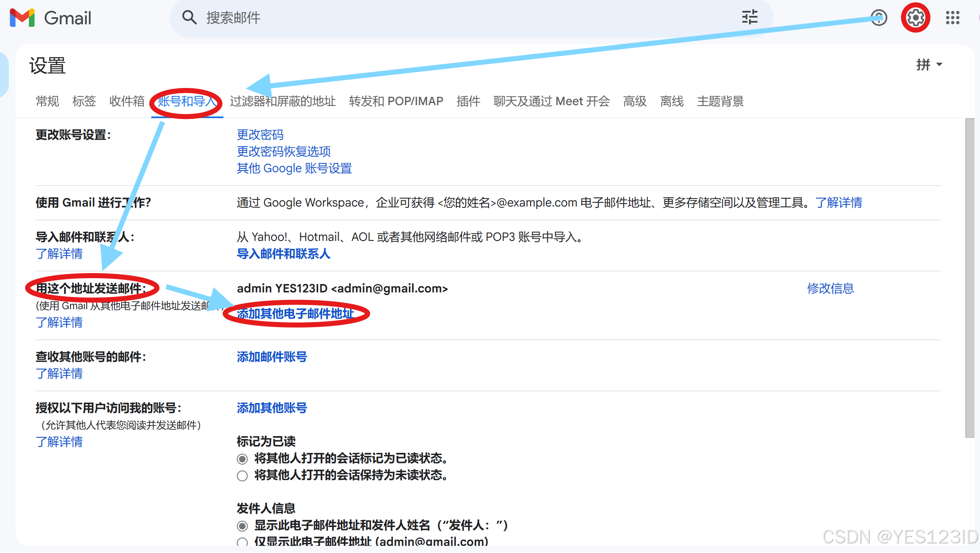Click the 添加其他电子邮件地址 link

click(295, 313)
